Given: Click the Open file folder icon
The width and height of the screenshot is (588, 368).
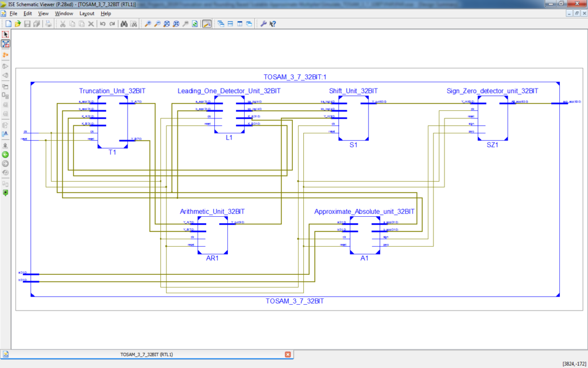Looking at the screenshot, I should (18, 24).
